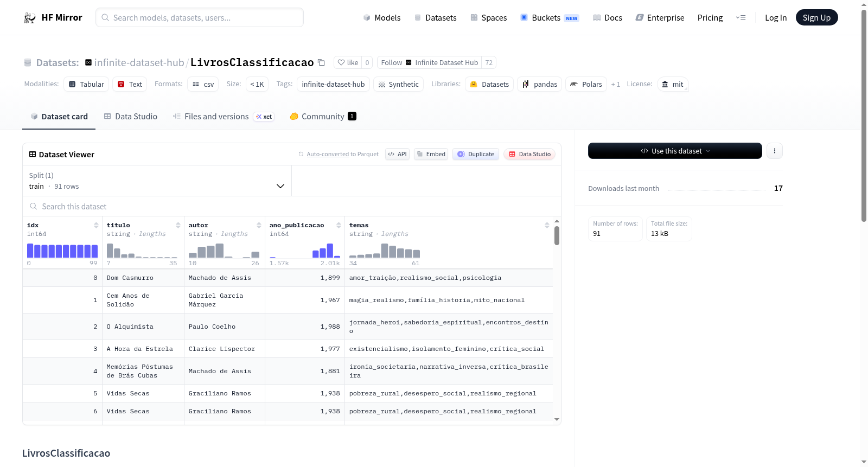The width and height of the screenshot is (868, 467).
Task: Open the Models menu
Action: pyautogui.click(x=382, y=18)
